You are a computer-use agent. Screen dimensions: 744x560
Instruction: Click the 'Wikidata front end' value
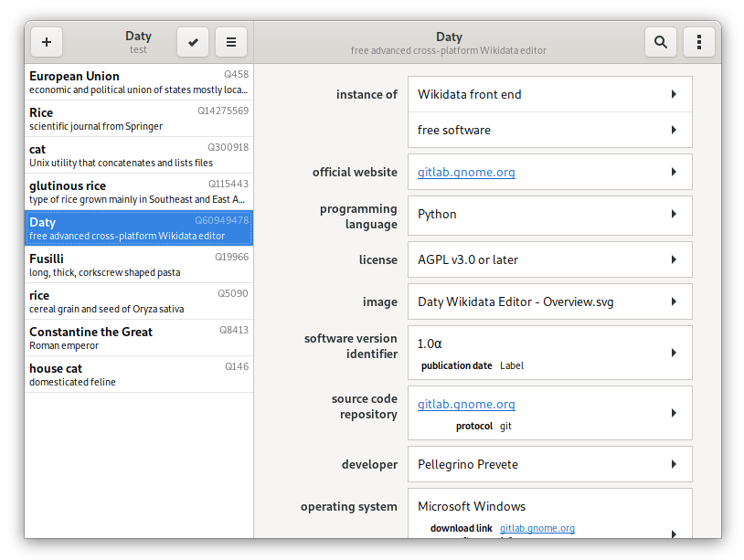tap(469, 94)
